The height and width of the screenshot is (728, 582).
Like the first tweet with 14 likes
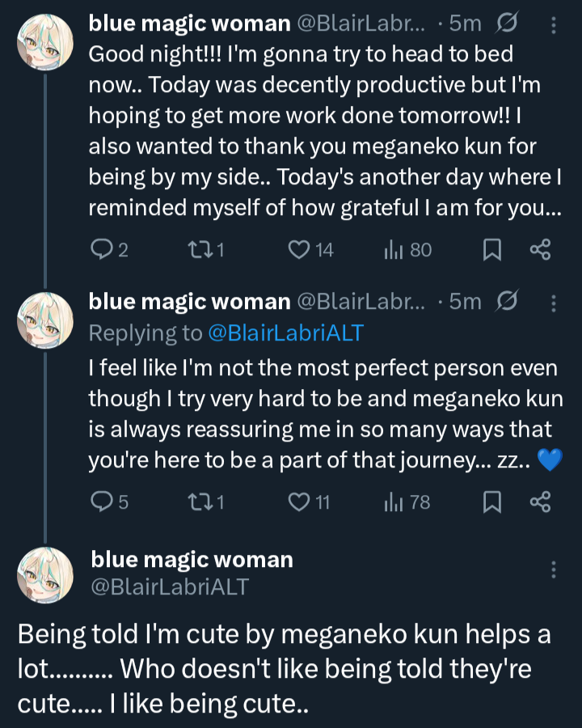pos(300,250)
